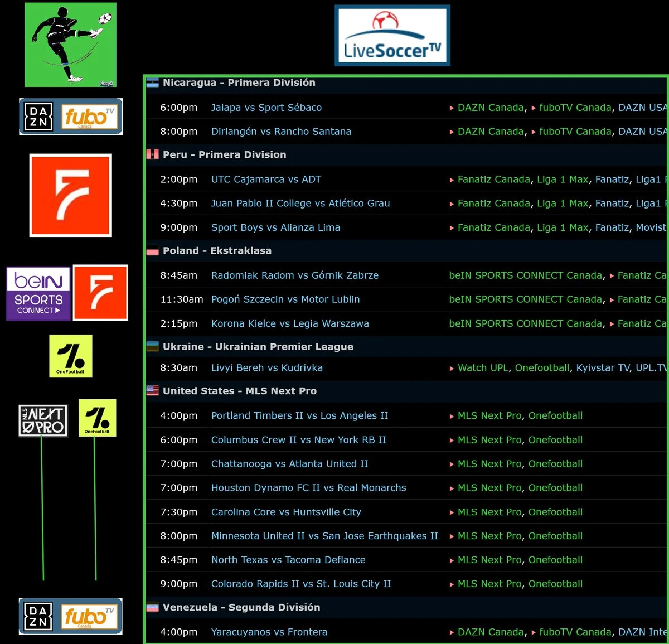Open Venezuela - Segunda División heading
Viewport: 669px width, 644px height.
[x=241, y=607]
